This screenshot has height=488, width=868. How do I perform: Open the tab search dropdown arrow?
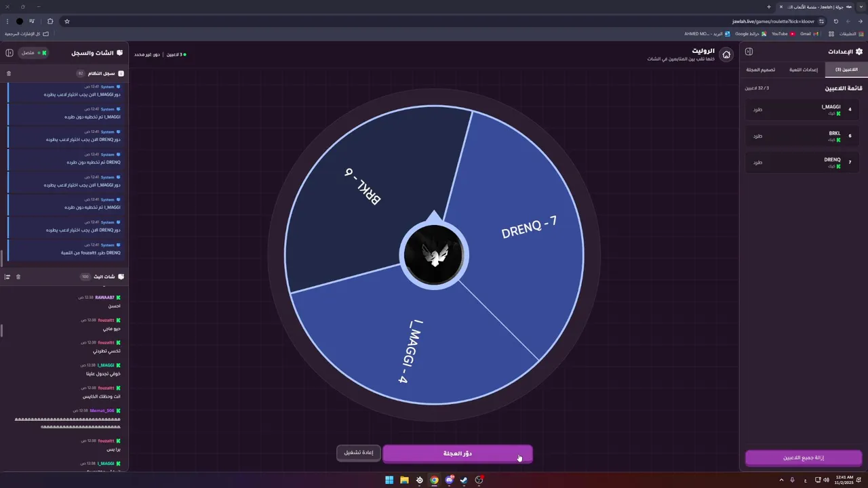pos(861,7)
